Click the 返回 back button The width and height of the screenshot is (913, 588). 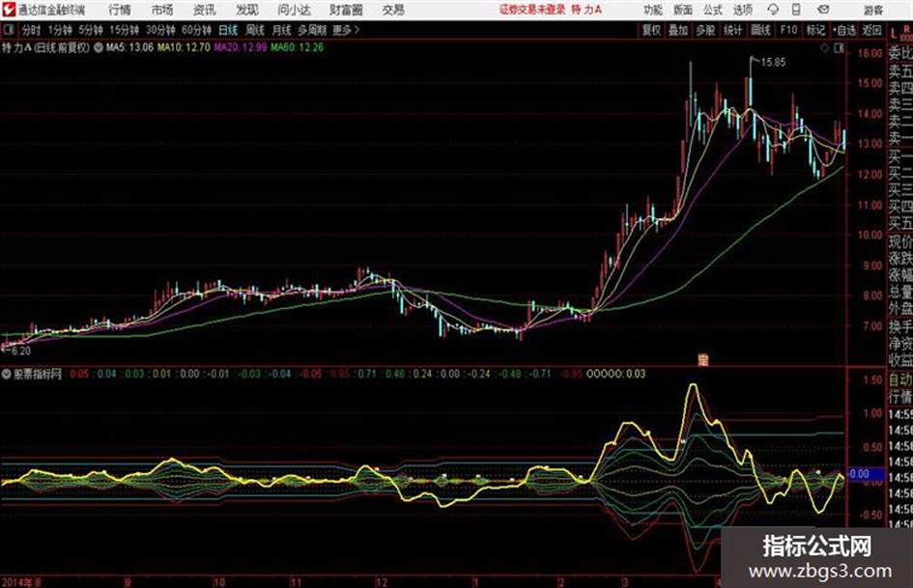pyautogui.click(x=871, y=30)
